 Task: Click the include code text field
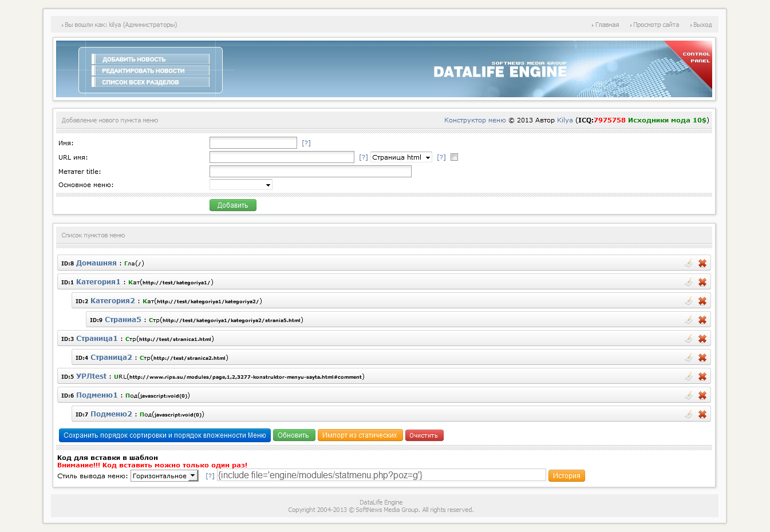[x=381, y=475]
